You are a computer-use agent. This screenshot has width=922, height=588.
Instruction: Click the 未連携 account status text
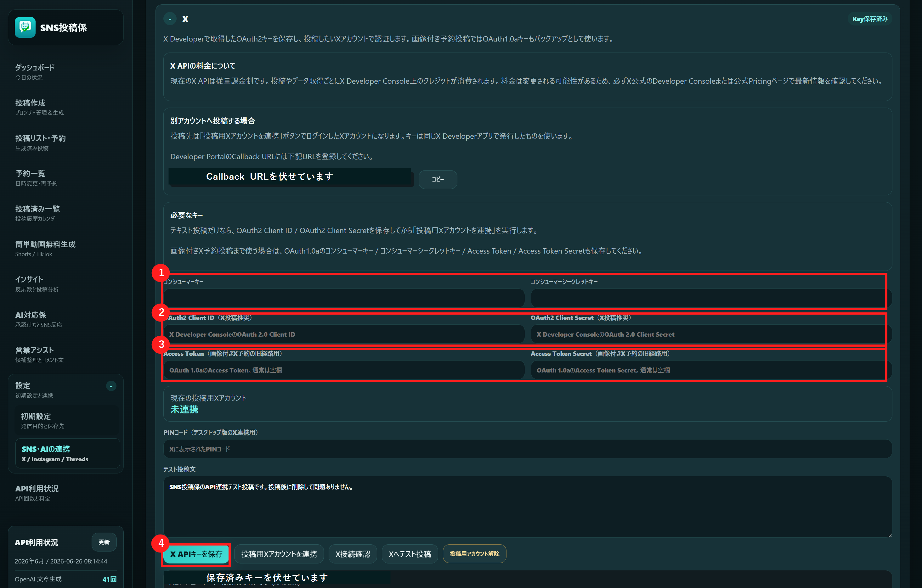(x=184, y=410)
